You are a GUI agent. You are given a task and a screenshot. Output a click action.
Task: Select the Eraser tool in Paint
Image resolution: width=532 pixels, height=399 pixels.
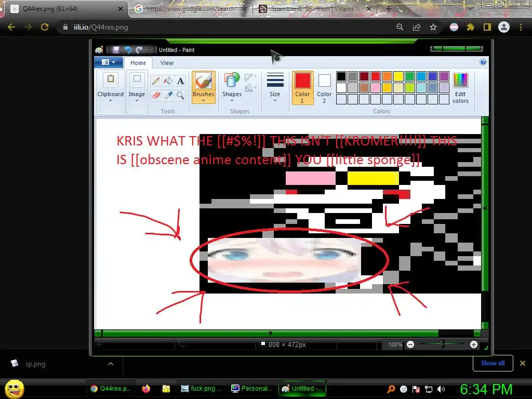coord(156,96)
